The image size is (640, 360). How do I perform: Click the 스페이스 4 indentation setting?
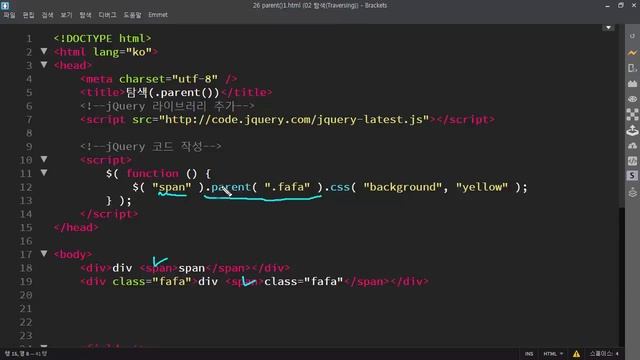pos(604,354)
